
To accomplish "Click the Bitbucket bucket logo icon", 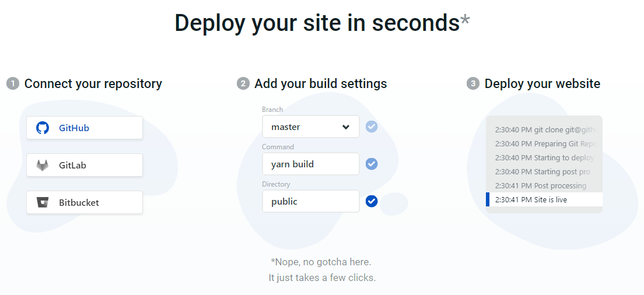I will [43, 202].
